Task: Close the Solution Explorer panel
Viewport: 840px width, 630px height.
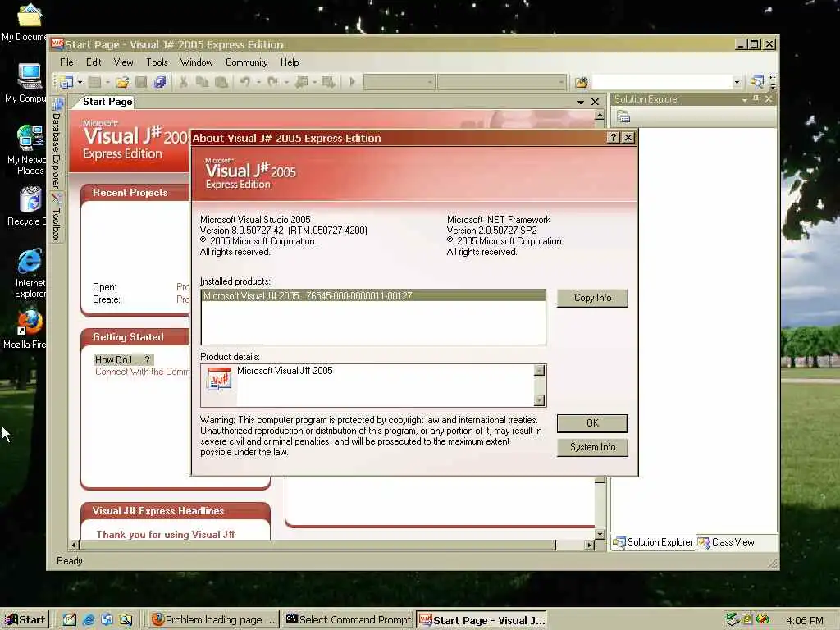Action: pyautogui.click(x=768, y=99)
